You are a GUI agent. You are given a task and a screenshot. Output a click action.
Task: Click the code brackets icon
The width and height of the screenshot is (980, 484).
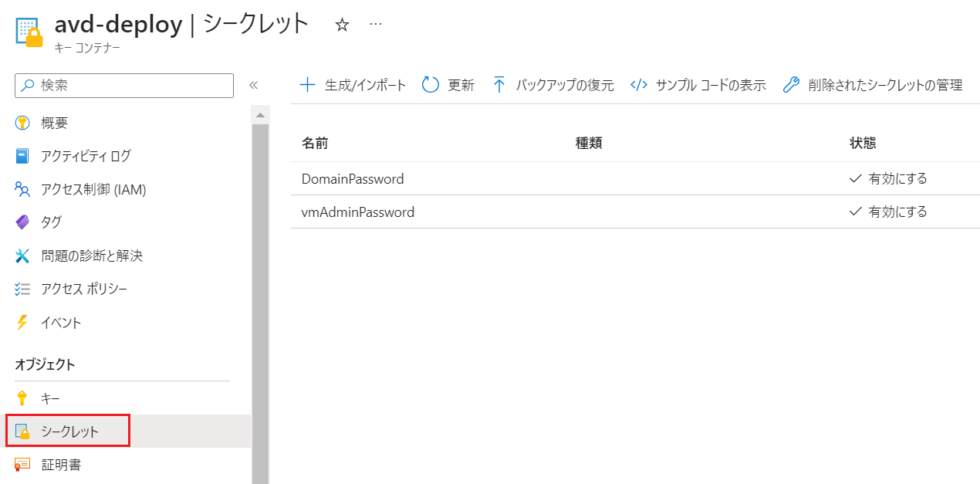[x=638, y=85]
